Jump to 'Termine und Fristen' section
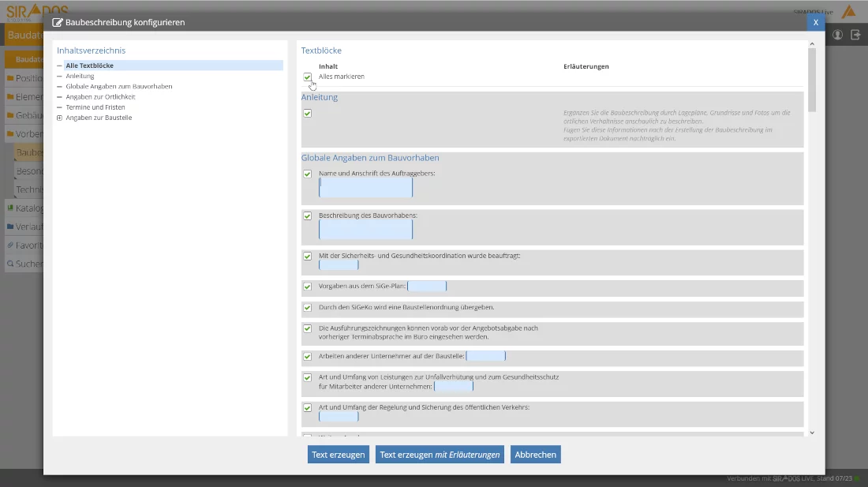Screen dimensions: 868x487 click(95, 107)
